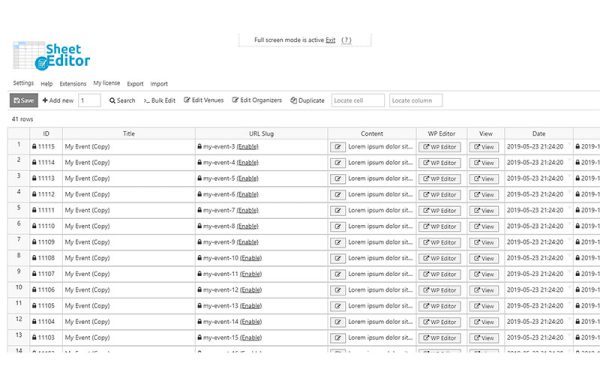
Task: Open the Search tool
Action: tap(122, 100)
